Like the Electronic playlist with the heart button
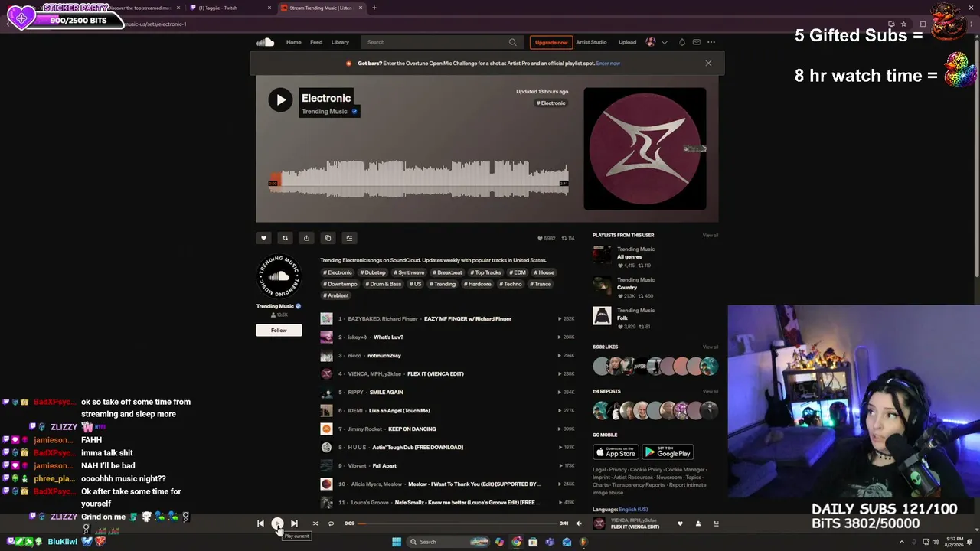Image resolution: width=980 pixels, height=551 pixels. pyautogui.click(x=263, y=238)
